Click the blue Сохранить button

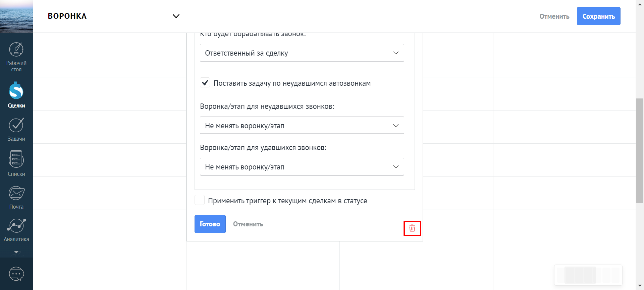click(598, 16)
